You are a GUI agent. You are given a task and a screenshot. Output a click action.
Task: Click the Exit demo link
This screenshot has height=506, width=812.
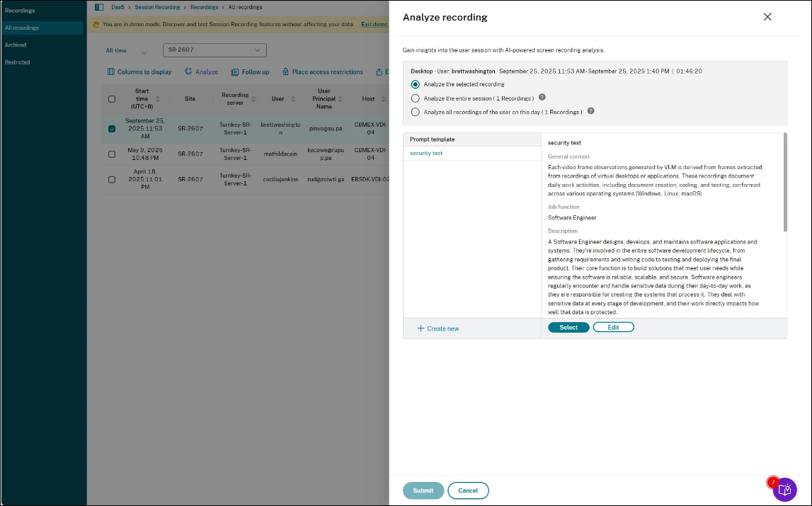click(x=374, y=24)
